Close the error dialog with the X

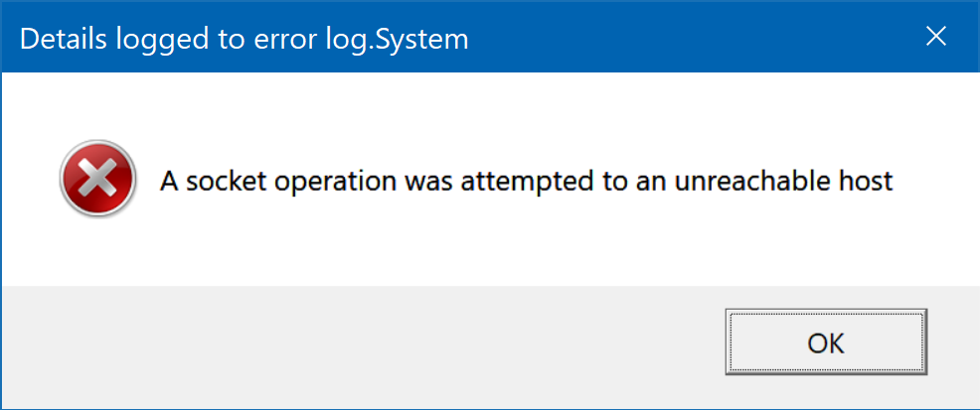pyautogui.click(x=935, y=37)
